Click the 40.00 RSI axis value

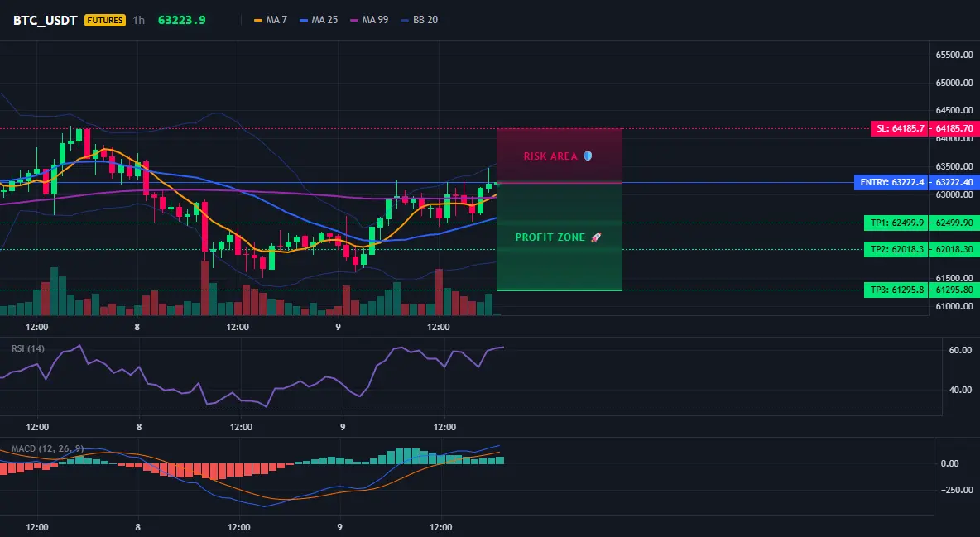pos(960,390)
